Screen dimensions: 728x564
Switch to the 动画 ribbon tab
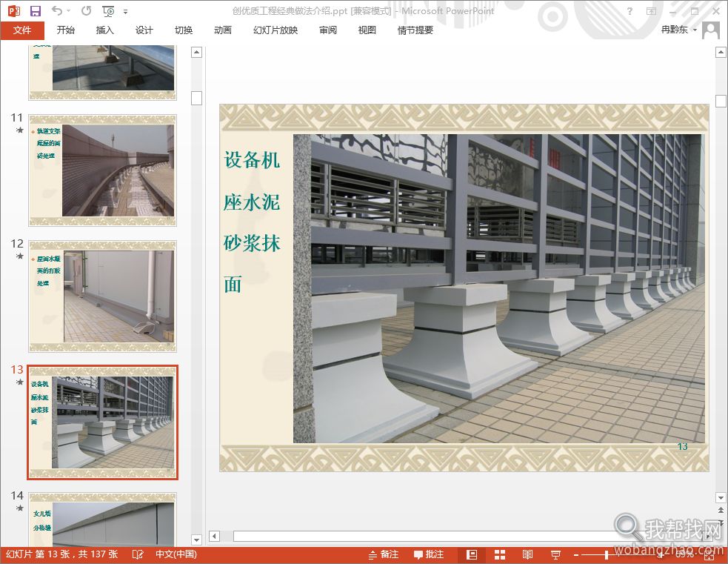pyautogui.click(x=223, y=30)
